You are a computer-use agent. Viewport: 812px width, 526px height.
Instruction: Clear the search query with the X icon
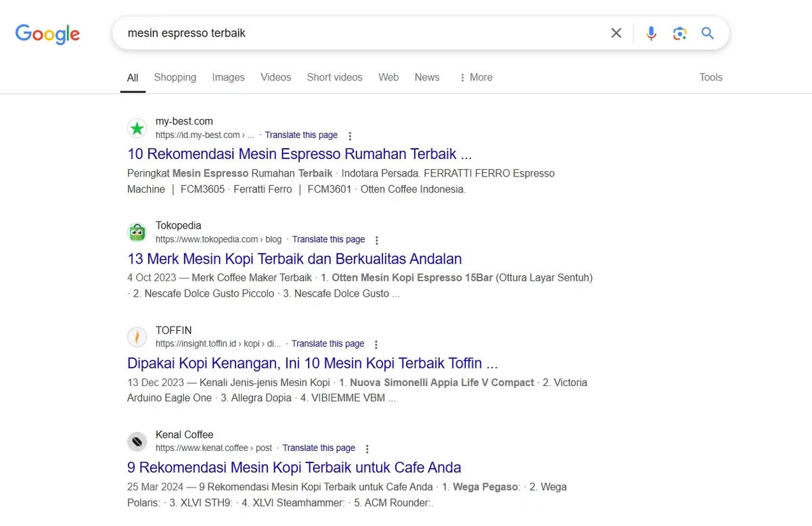click(x=616, y=33)
